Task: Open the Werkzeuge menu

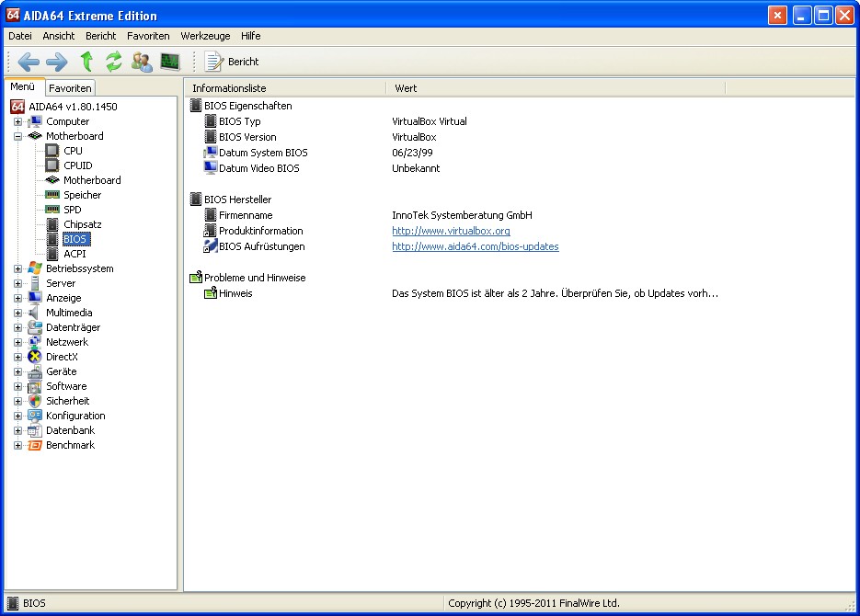Action: coord(205,36)
